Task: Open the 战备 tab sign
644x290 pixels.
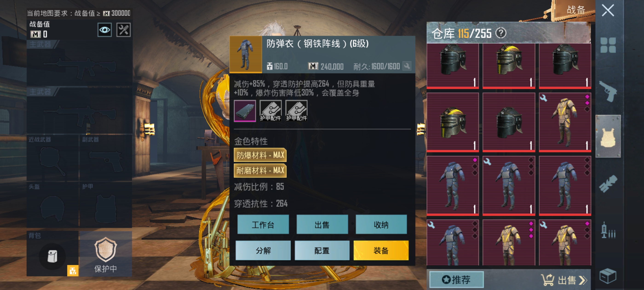Action: 575,10
